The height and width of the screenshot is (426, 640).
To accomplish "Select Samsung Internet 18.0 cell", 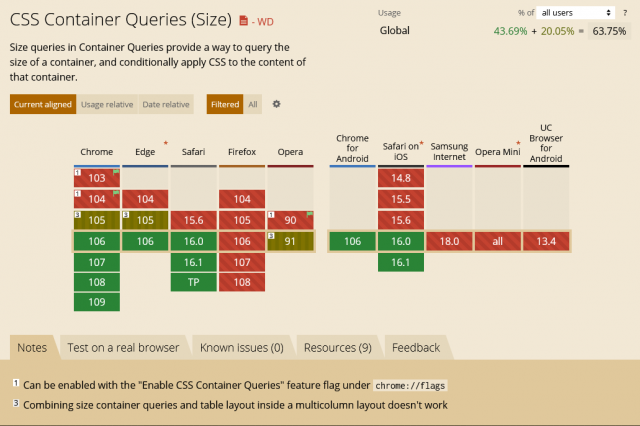I will pos(449,241).
